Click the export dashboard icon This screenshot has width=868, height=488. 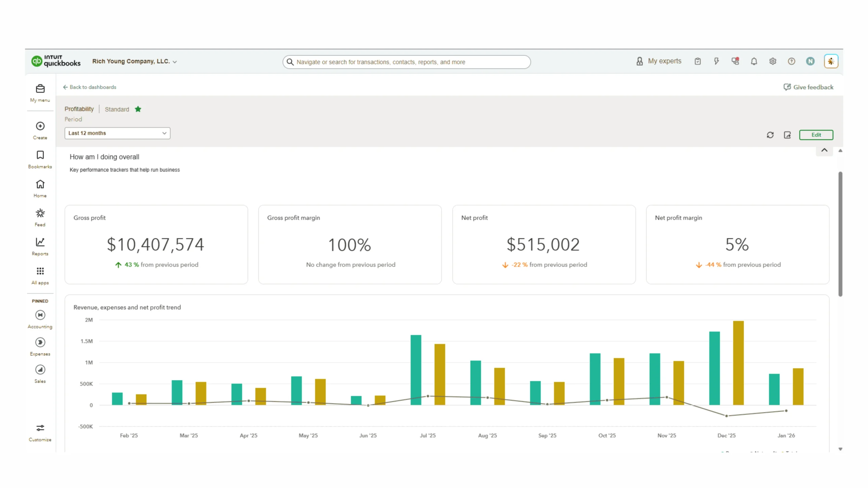click(787, 135)
